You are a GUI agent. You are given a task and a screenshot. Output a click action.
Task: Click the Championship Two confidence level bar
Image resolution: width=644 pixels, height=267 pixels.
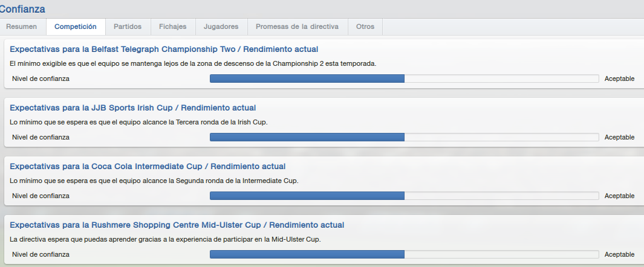coord(404,79)
